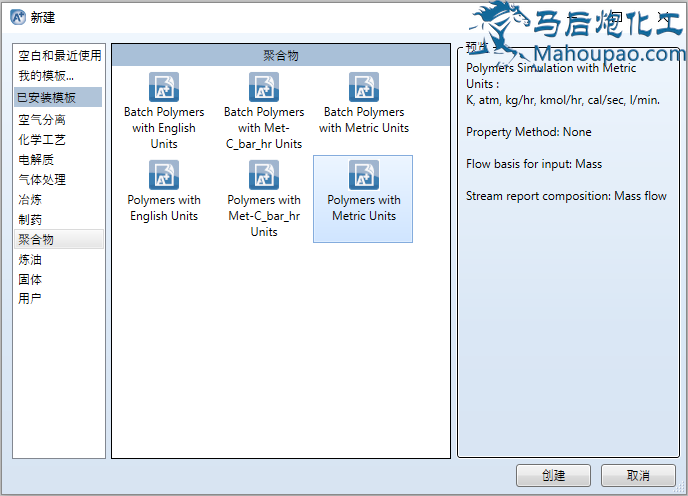688x496 pixels.
Task: Select Polymers with Metric Units template icon
Action: click(x=363, y=175)
